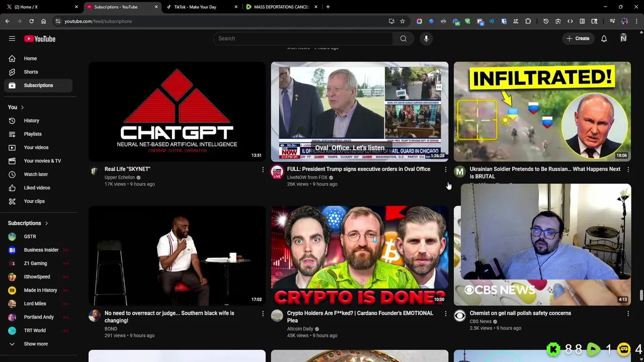Bookmark this page with star icon
The height and width of the screenshot is (362, 644).
403,21
